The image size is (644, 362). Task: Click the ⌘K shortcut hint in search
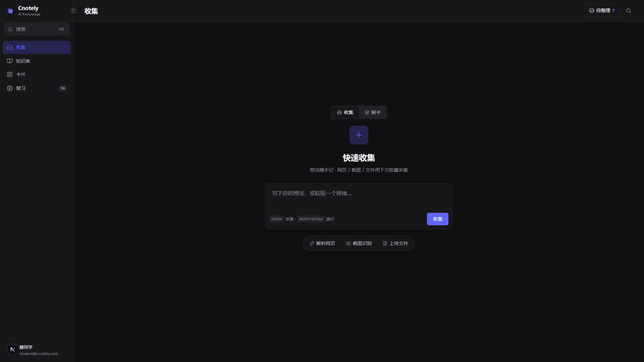click(x=61, y=29)
